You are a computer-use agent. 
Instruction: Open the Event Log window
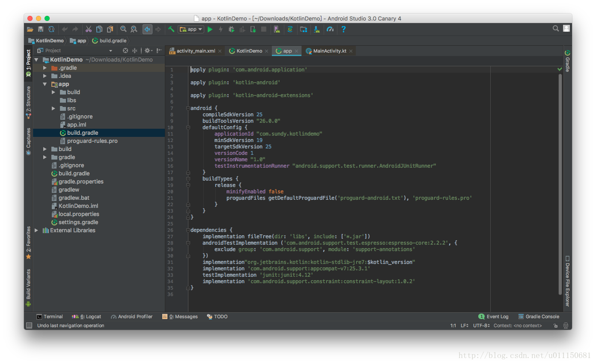point(493,317)
